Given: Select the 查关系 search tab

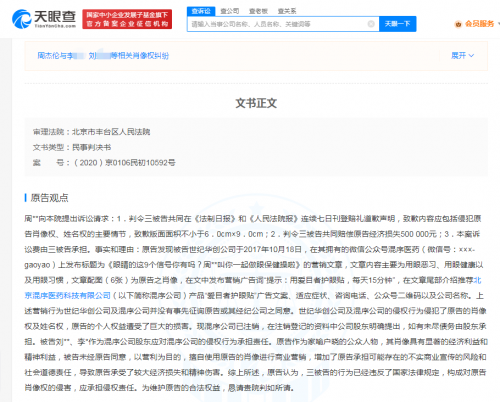Looking at the screenshot, I should (287, 11).
